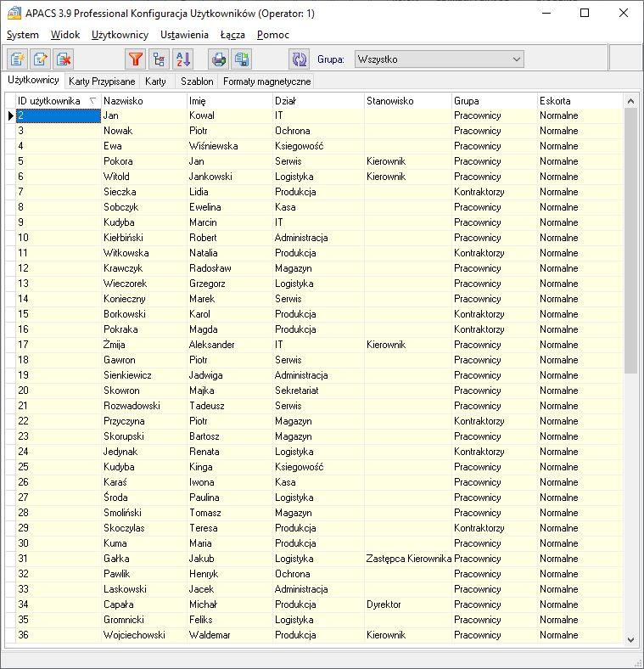Click Kontraktorzy in the Sieczka row

point(479,192)
